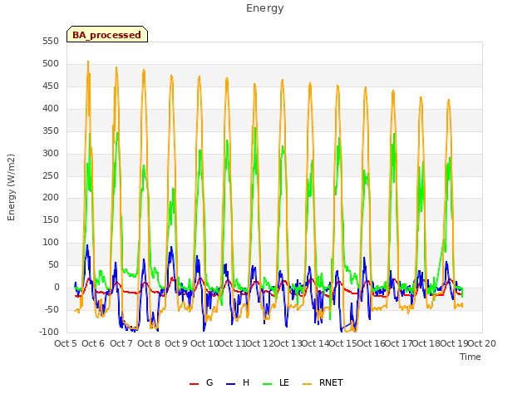Screen dimensions: 532x399
Task: Click the Energy chart title
Action: tap(264, 8)
